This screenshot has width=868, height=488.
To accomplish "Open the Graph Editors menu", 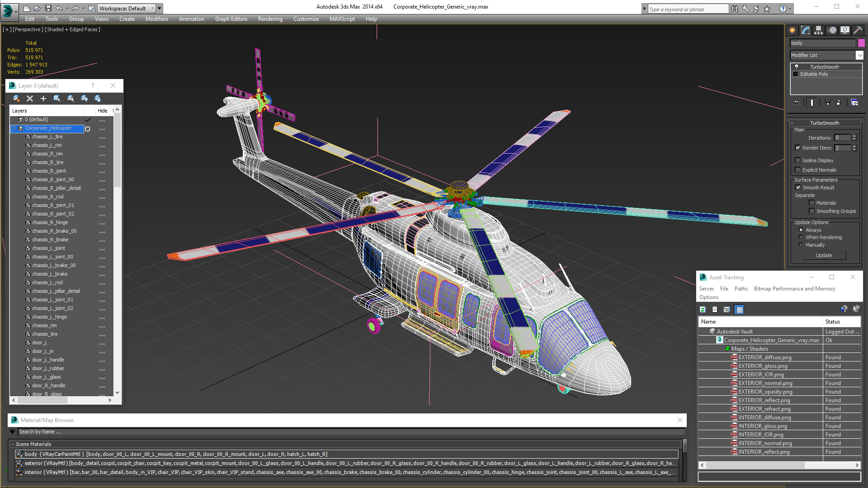I will coord(231,19).
